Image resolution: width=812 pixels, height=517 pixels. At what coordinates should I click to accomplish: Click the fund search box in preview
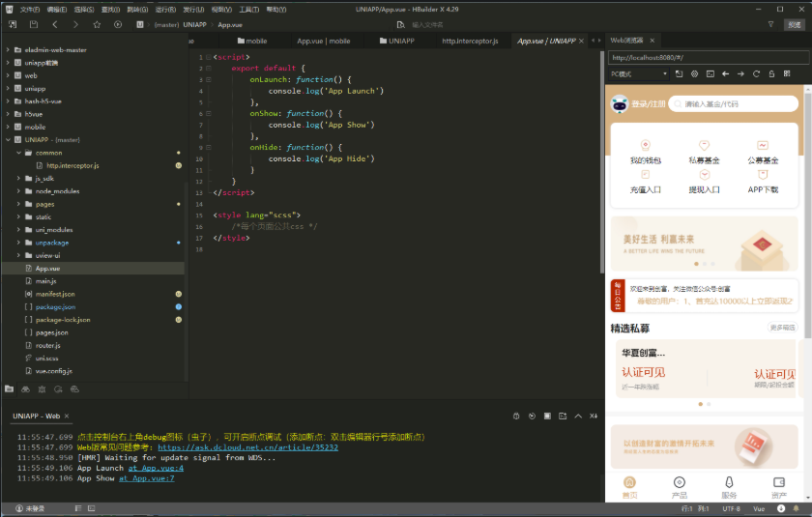[x=734, y=104]
